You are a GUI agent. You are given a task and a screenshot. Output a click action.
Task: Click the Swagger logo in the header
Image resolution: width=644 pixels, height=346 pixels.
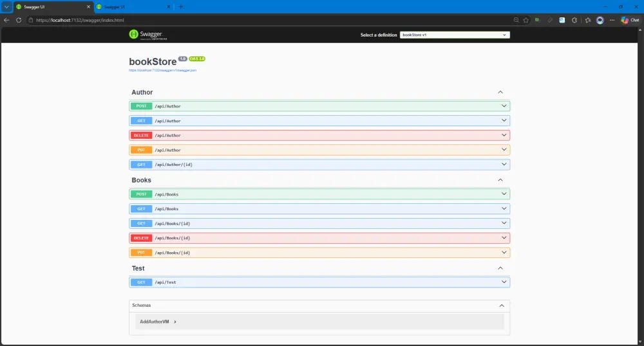[x=148, y=35]
